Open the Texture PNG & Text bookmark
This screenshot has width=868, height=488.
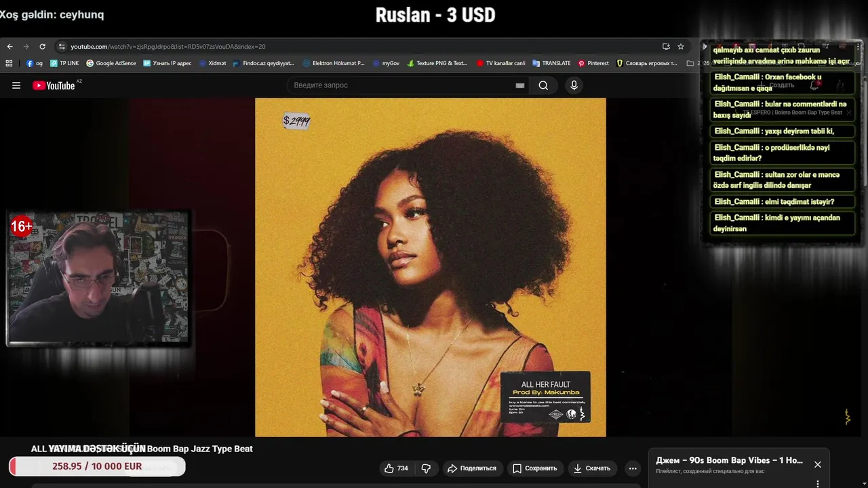tap(437, 63)
